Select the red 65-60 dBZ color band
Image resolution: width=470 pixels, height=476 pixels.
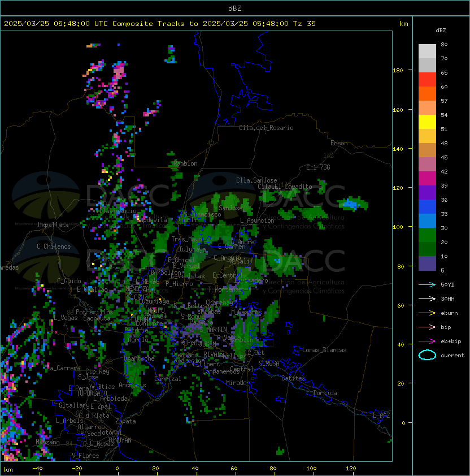point(427,80)
